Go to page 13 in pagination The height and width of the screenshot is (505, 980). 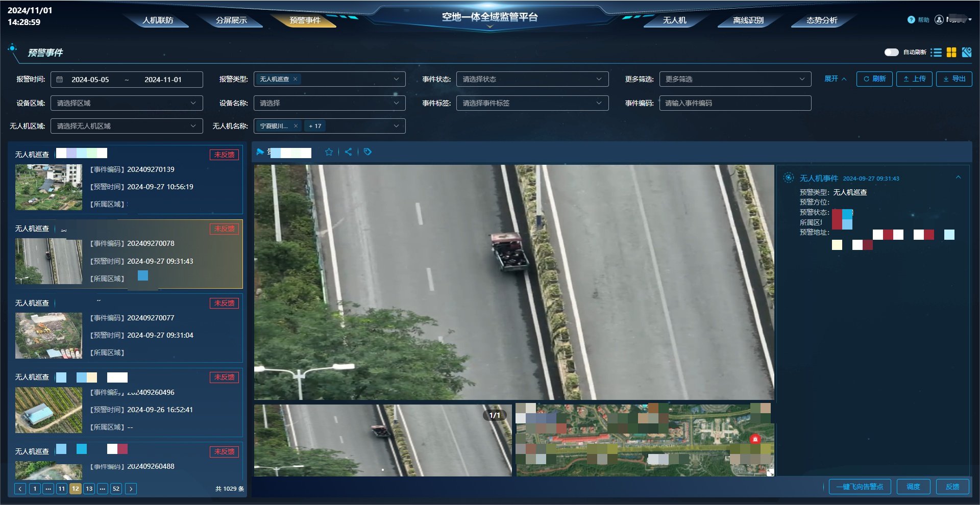pos(89,489)
